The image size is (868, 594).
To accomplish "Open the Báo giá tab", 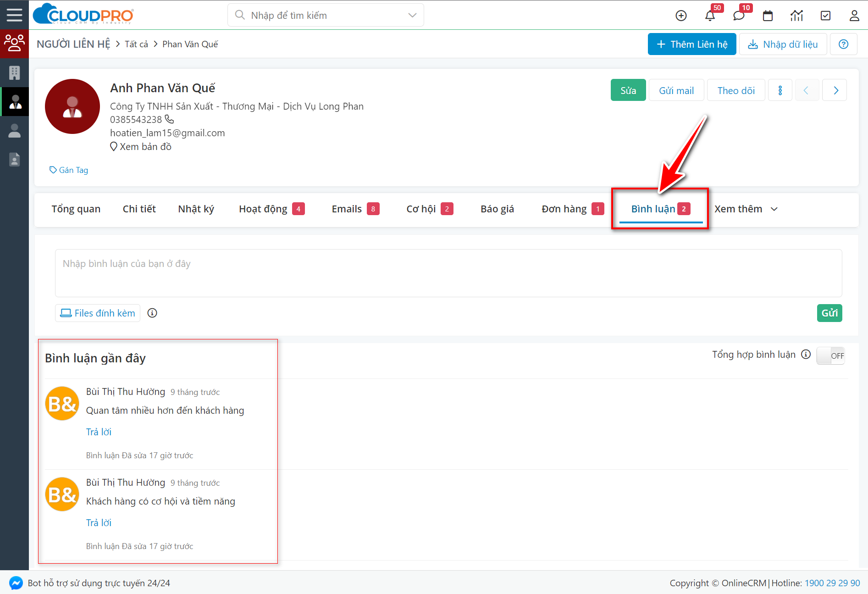I will click(497, 209).
